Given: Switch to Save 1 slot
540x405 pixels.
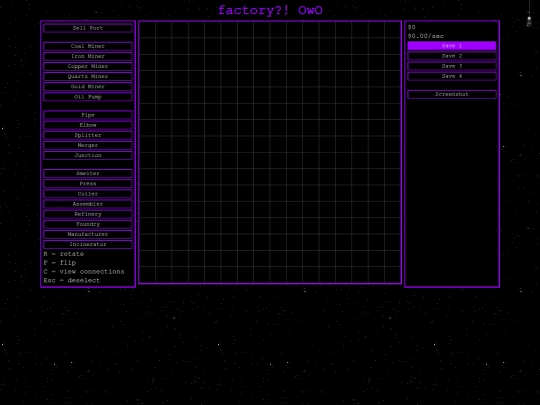Looking at the screenshot, I should (452, 46).
